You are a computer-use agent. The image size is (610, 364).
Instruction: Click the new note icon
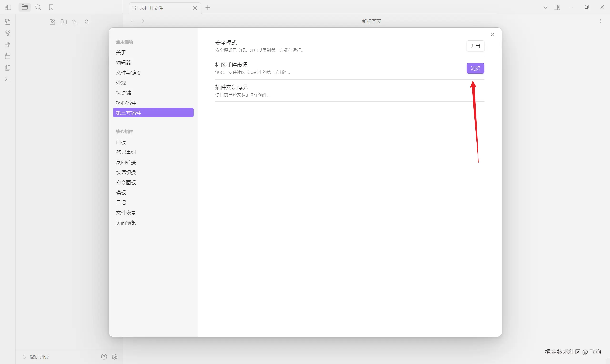coord(52,22)
